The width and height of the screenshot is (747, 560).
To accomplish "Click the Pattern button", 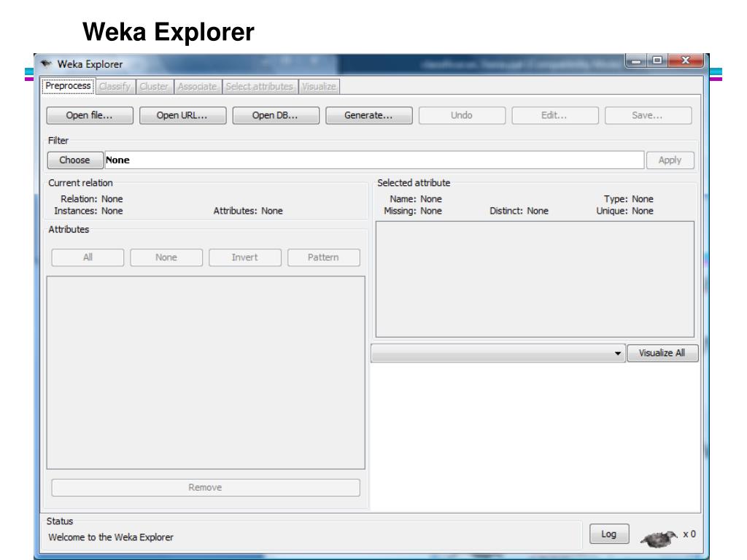I will pos(323,257).
